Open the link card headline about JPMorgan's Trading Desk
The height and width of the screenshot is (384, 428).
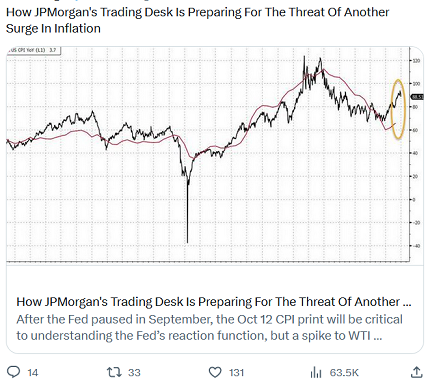[x=214, y=302]
